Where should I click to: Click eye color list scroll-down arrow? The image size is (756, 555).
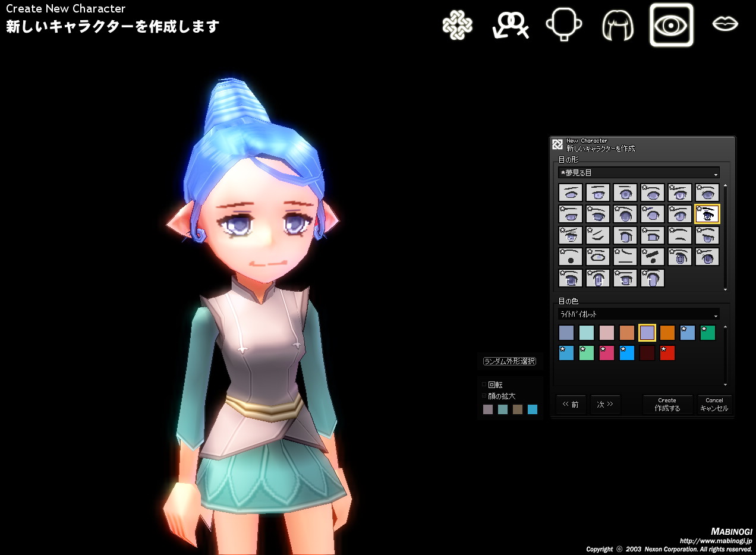pyautogui.click(x=725, y=384)
